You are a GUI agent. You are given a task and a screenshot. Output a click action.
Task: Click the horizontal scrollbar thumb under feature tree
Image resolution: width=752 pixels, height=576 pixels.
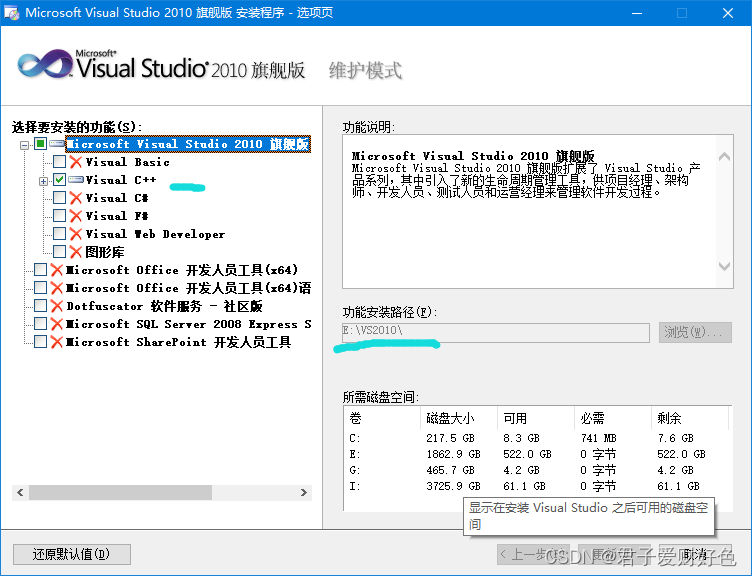tap(120, 493)
